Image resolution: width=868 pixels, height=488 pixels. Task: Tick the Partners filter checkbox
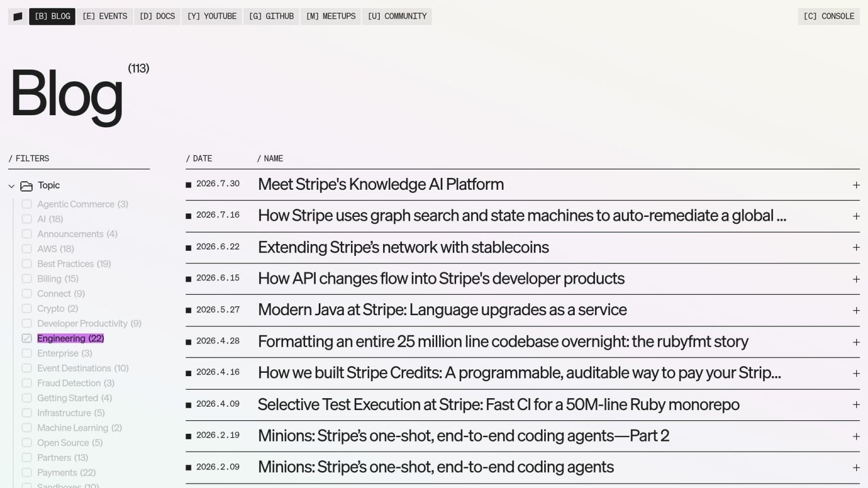point(27,457)
